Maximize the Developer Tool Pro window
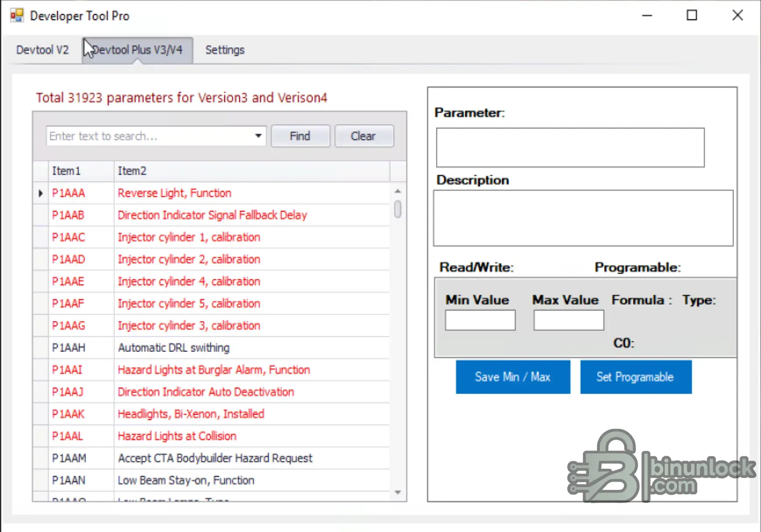This screenshot has width=761, height=532. pos(692,15)
